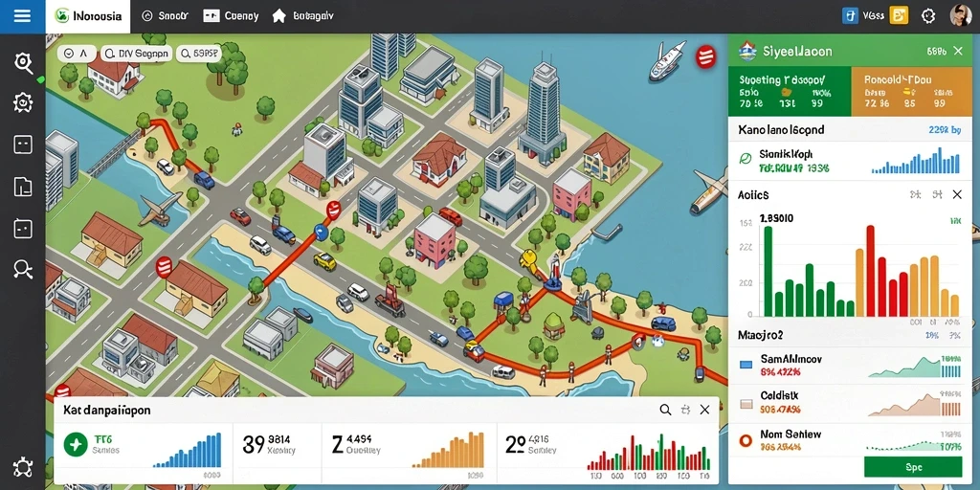The image size is (980, 490).
Task: Open the hamburger menu in top-left corner
Action: pyautogui.click(x=22, y=16)
